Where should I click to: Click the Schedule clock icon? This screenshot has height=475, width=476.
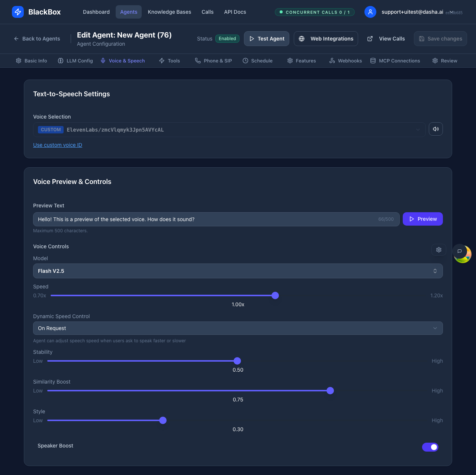pyautogui.click(x=245, y=61)
